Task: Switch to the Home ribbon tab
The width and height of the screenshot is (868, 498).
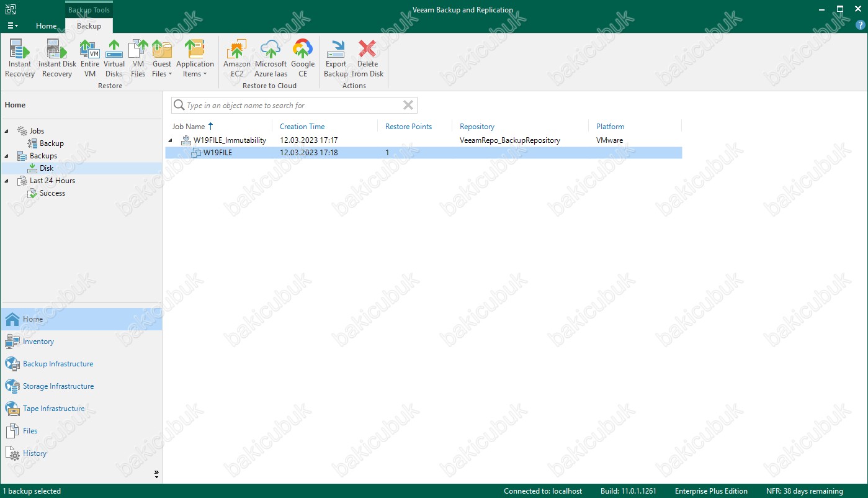Action: [x=47, y=26]
